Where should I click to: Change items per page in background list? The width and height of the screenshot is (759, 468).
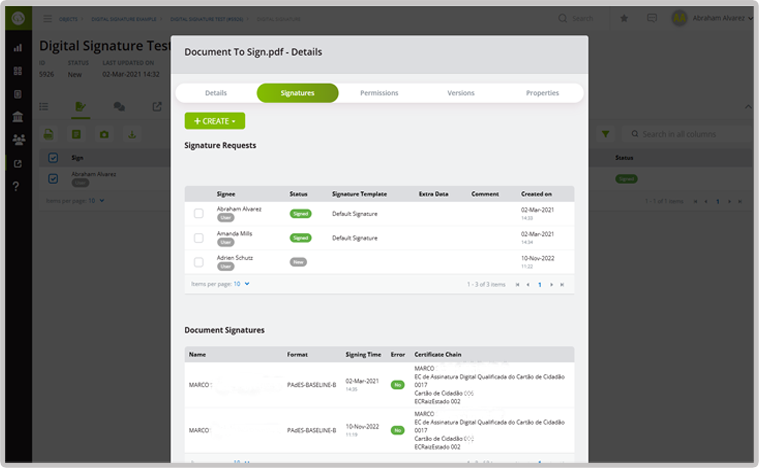tap(96, 201)
